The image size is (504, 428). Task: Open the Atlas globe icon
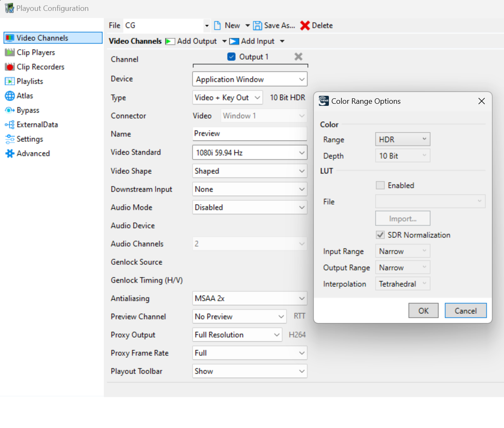click(10, 96)
